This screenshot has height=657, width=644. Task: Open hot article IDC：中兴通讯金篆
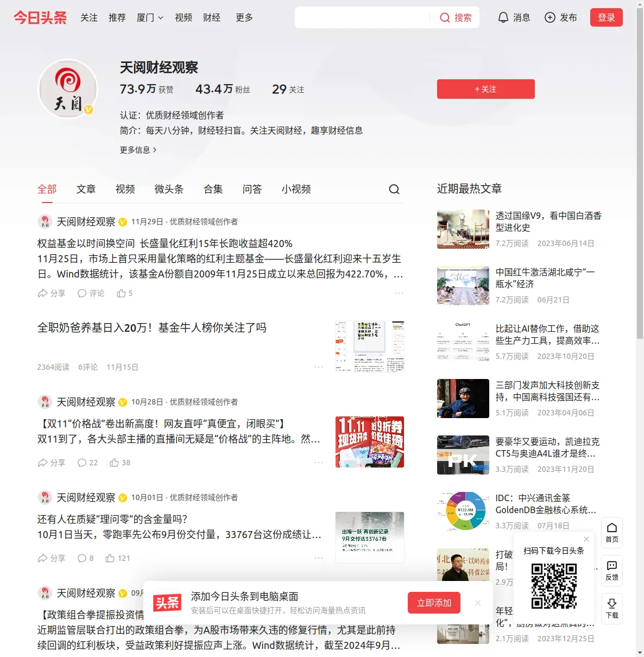click(546, 504)
